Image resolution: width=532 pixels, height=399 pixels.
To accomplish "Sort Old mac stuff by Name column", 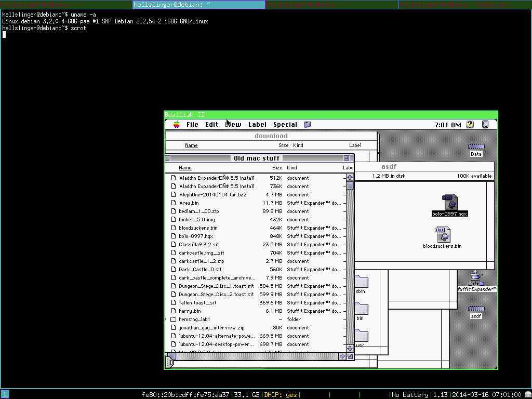I will tap(185, 168).
